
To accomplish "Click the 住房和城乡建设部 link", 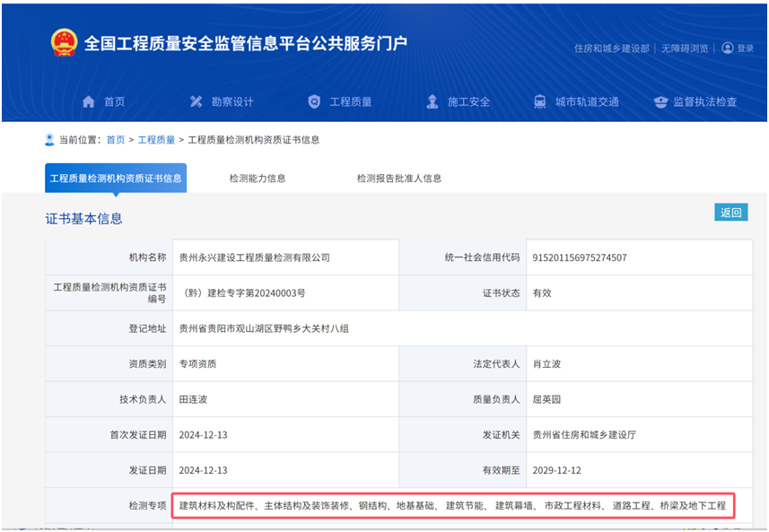I will tap(611, 48).
